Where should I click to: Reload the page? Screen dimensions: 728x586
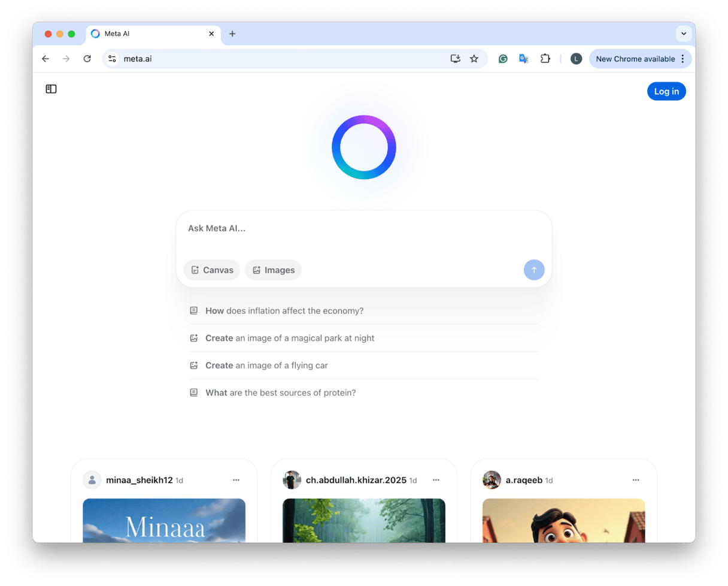point(87,59)
